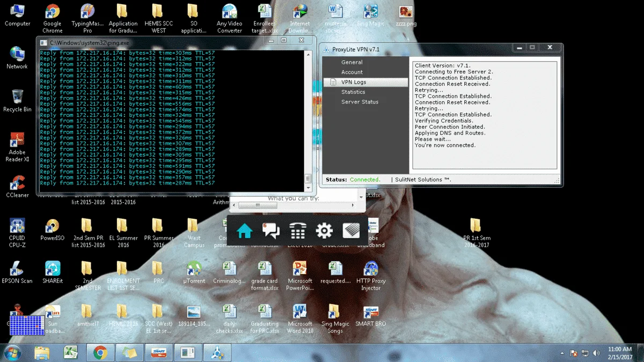Open Google Chrome desktop shortcut
Viewport: 644px width, 362px height.
pyautogui.click(x=52, y=19)
